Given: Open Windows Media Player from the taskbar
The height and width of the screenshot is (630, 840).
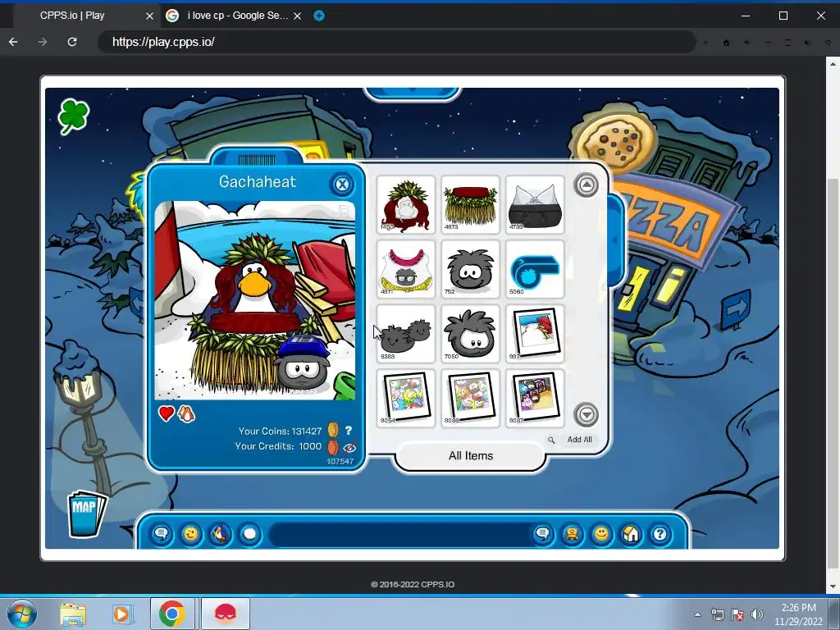Looking at the screenshot, I should pyautogui.click(x=121, y=614).
